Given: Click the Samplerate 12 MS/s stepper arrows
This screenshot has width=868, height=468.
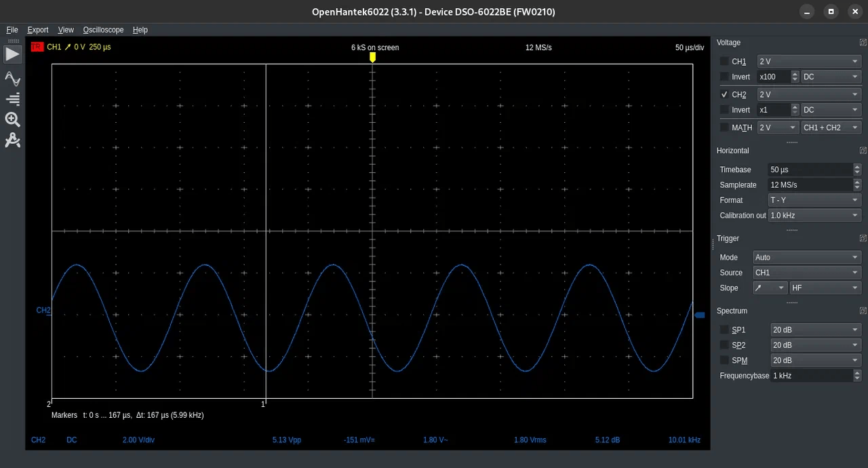Looking at the screenshot, I should tap(857, 184).
